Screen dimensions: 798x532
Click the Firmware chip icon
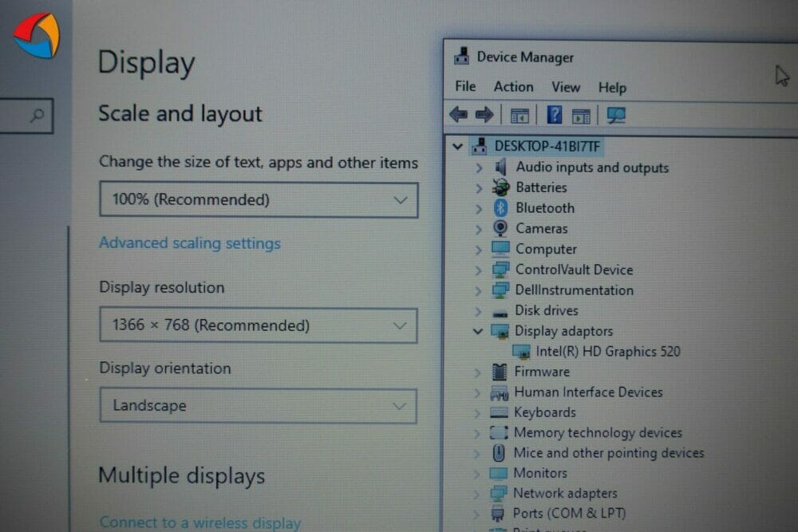500,372
